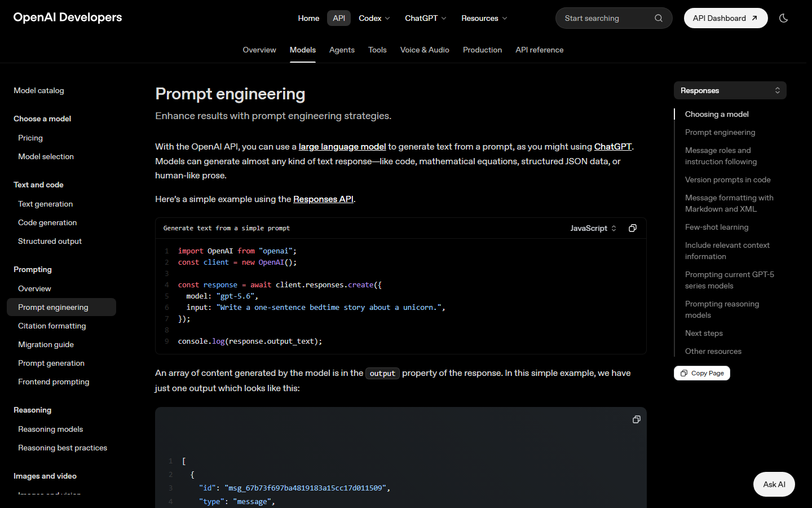Switch to the Tools tab
The height and width of the screenshot is (508, 812).
click(377, 50)
